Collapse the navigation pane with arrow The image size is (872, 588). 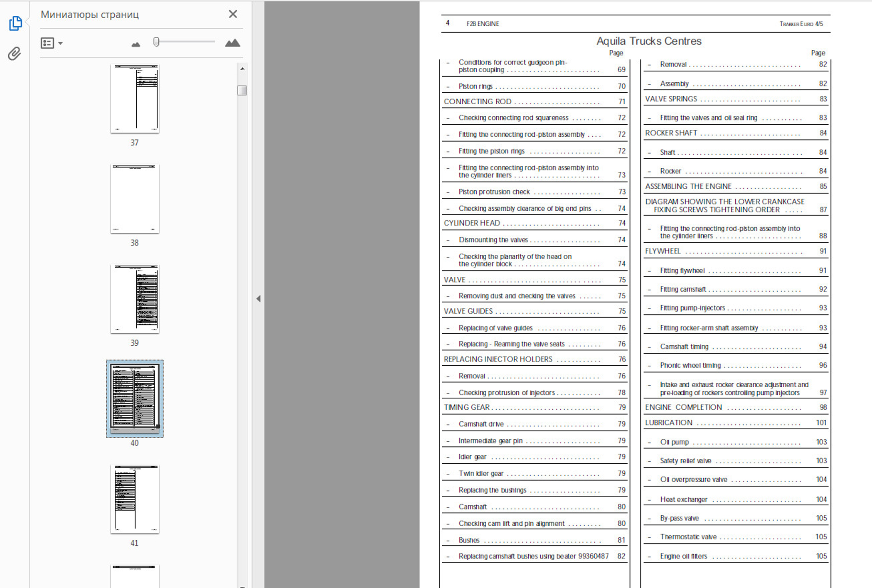coord(258,298)
